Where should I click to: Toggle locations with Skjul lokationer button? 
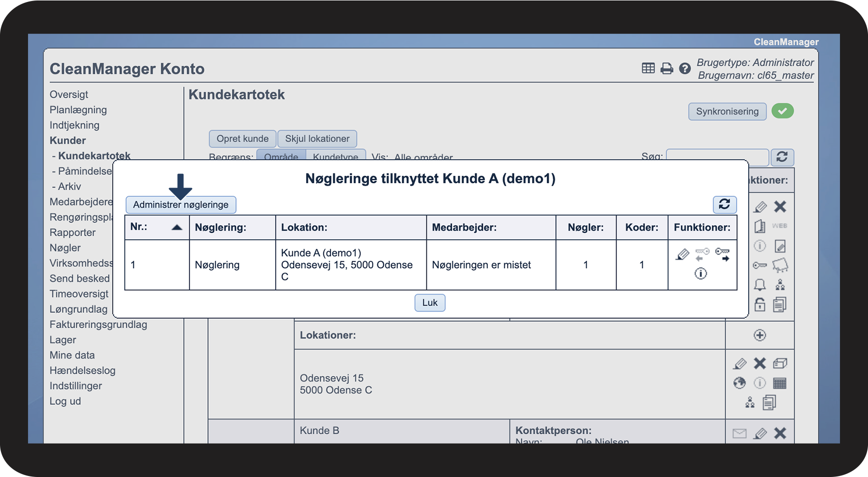coord(317,139)
